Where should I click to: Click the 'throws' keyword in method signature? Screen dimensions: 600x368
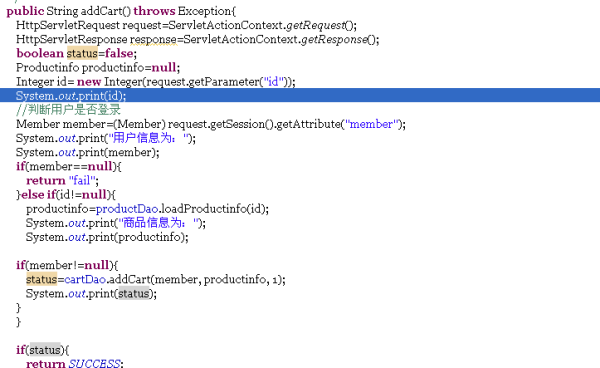click(x=154, y=11)
